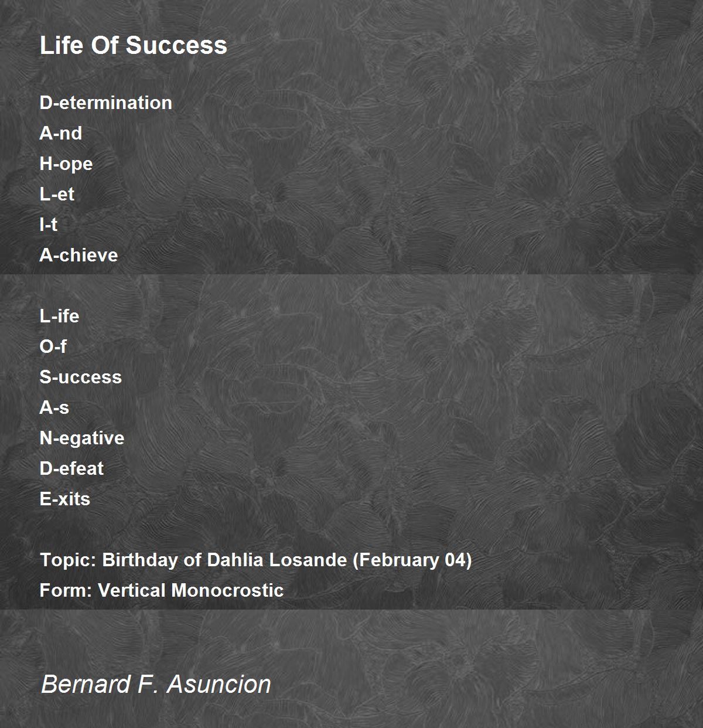
Task: Click the O-f line
Action: 53,346
